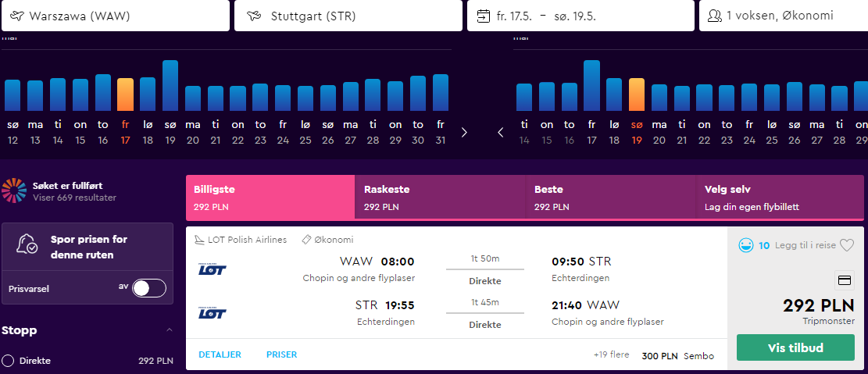Select the orange sø 19 bar in return chart

637,94
